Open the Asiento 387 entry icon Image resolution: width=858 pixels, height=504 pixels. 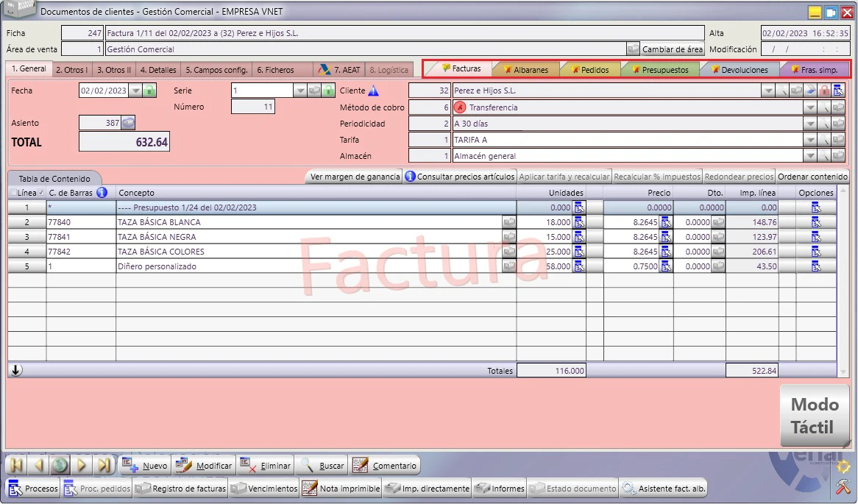[x=128, y=123]
